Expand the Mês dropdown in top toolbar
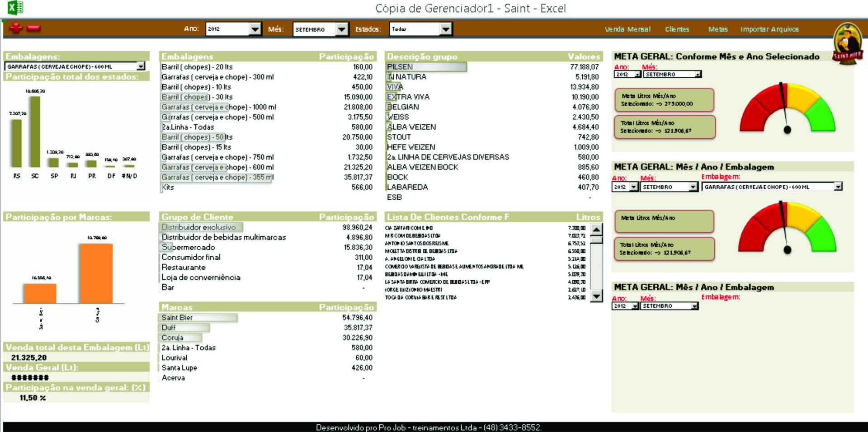 [x=342, y=29]
